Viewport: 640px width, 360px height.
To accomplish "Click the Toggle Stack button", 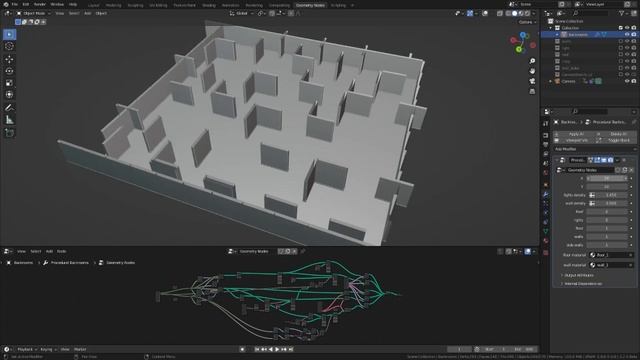I will (616, 140).
